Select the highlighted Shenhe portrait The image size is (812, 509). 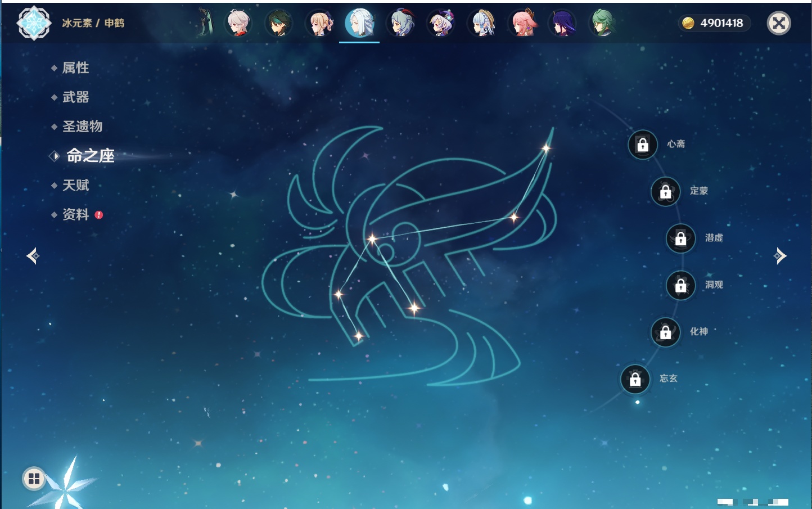point(359,24)
